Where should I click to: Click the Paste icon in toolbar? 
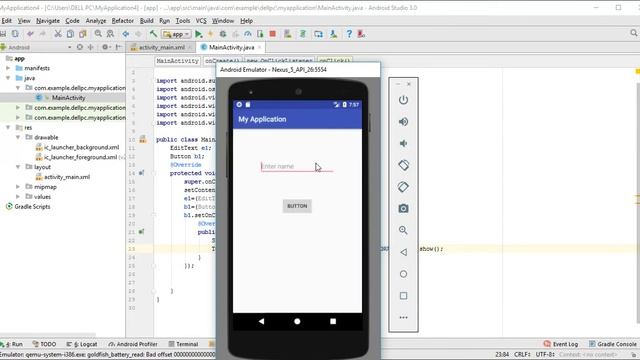coord(82,34)
